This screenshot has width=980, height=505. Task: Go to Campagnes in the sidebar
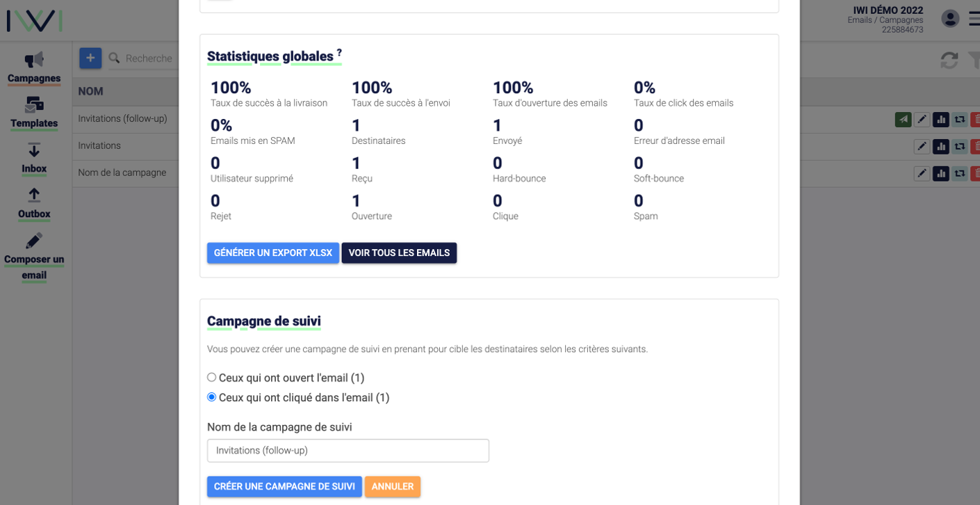[x=34, y=68]
